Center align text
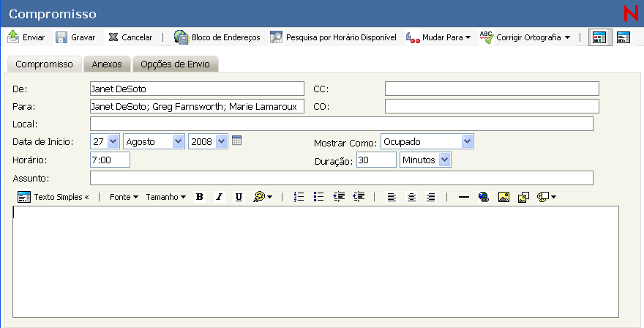Viewport: 644px width, 328px height. pos(411,197)
